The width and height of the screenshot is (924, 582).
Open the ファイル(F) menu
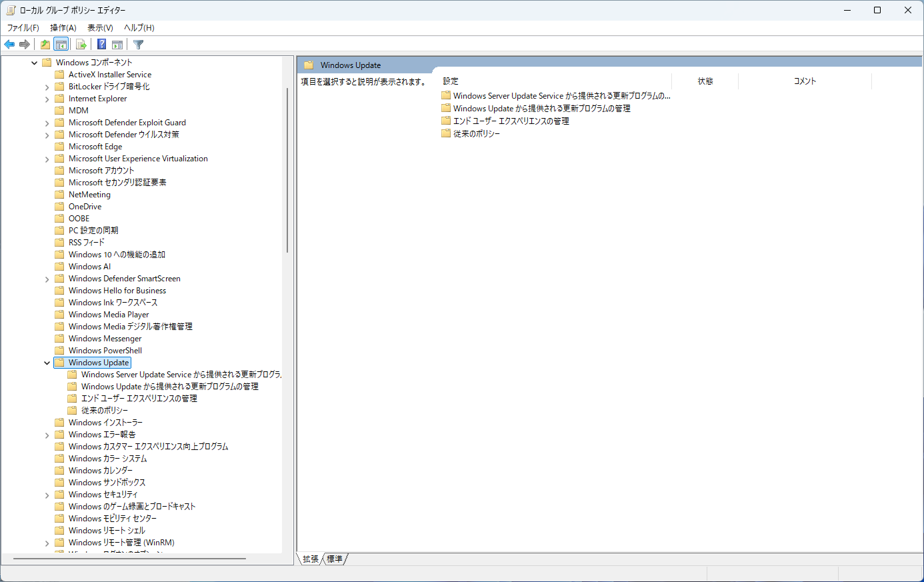[23, 27]
